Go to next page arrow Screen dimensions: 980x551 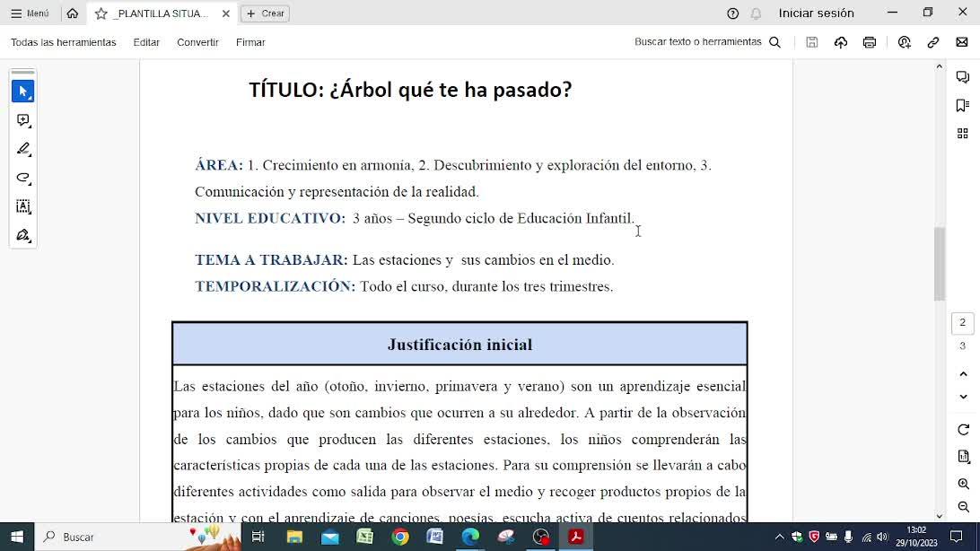[963, 397]
